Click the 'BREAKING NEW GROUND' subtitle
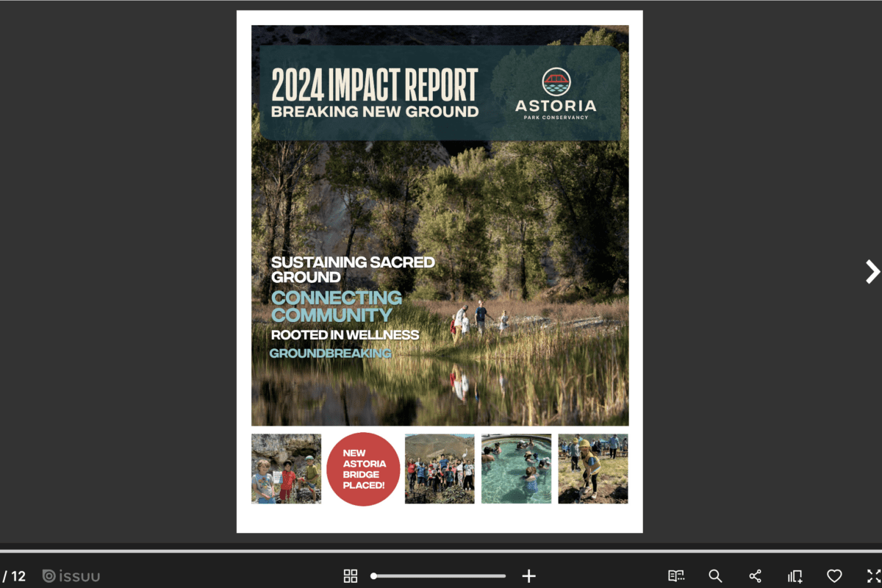Image resolution: width=882 pixels, height=588 pixels. point(375,112)
